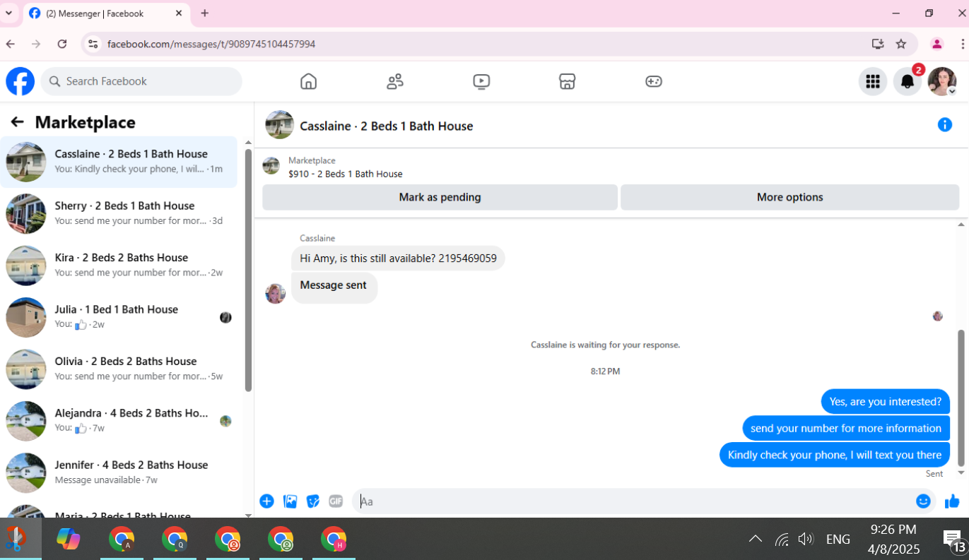Open Chrome profile avatar icon
The image size is (969, 560).
936,44
